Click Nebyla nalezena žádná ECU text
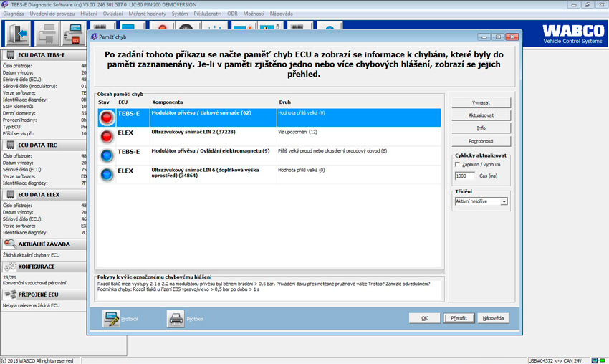 pos(31,305)
